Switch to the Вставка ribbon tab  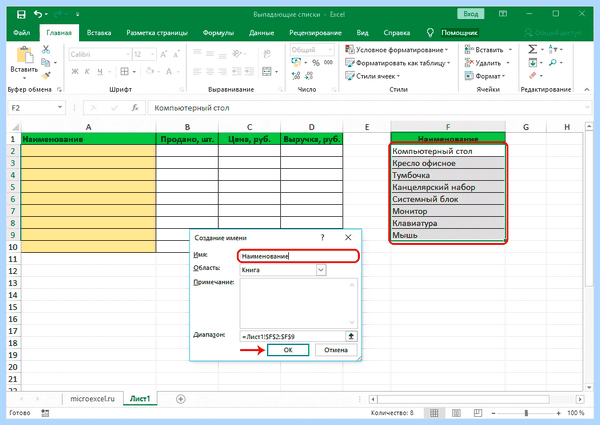99,33
